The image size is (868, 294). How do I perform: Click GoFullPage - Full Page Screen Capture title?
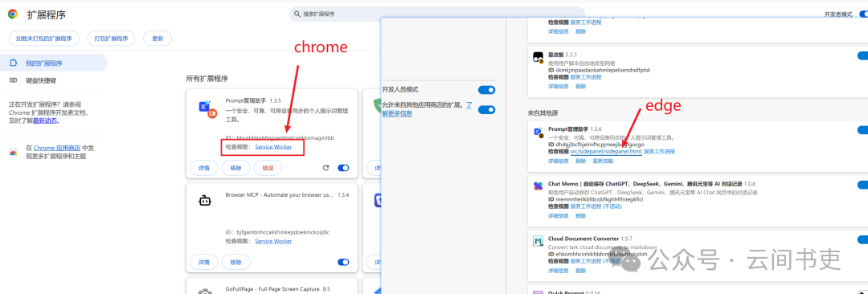[272, 289]
